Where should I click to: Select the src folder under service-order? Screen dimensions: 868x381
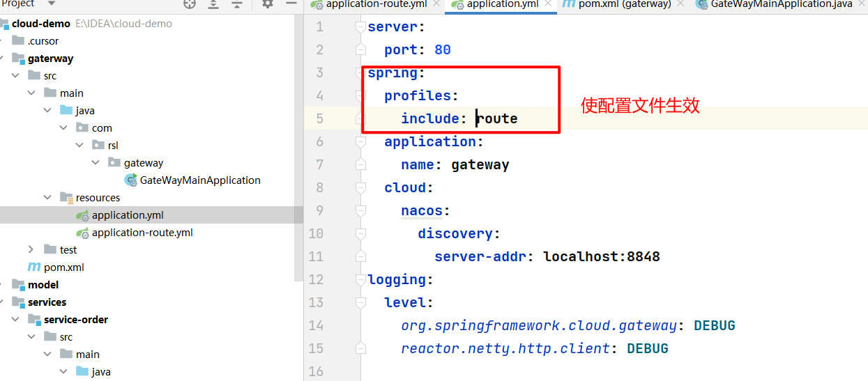[x=66, y=337]
